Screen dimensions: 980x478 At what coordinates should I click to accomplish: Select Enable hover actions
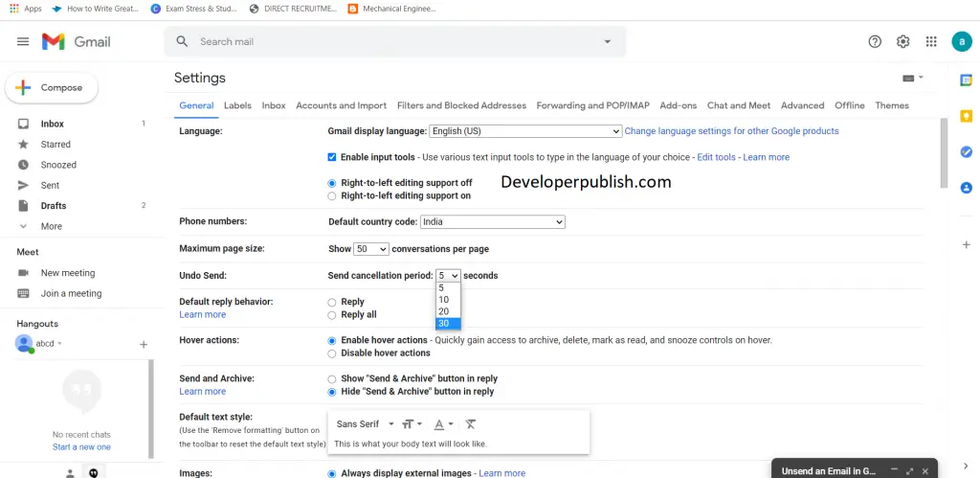click(x=332, y=341)
